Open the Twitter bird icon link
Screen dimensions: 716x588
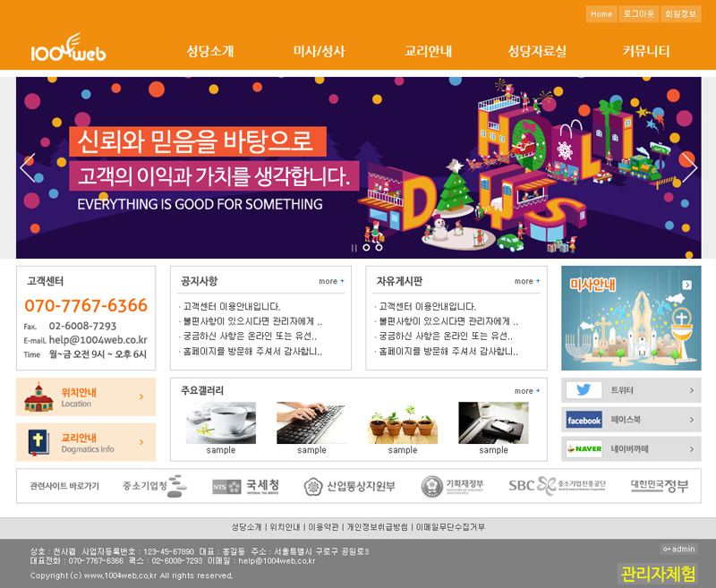(x=584, y=390)
